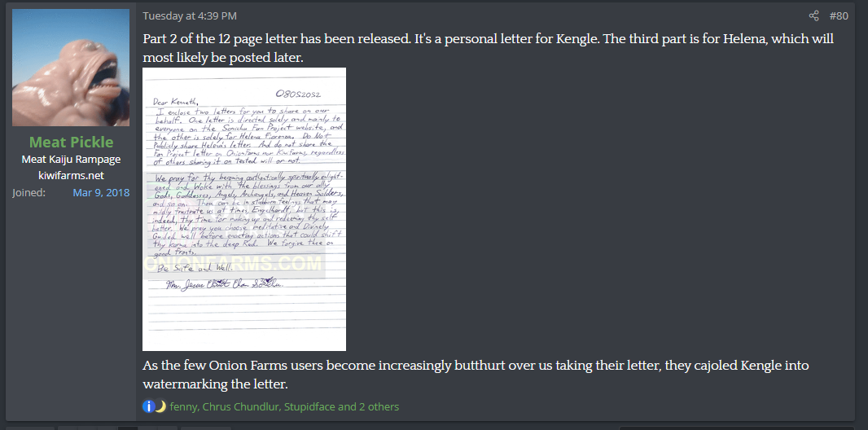Open the Meat Pickle username profile
Viewport: 868px width, 430px height.
point(71,142)
